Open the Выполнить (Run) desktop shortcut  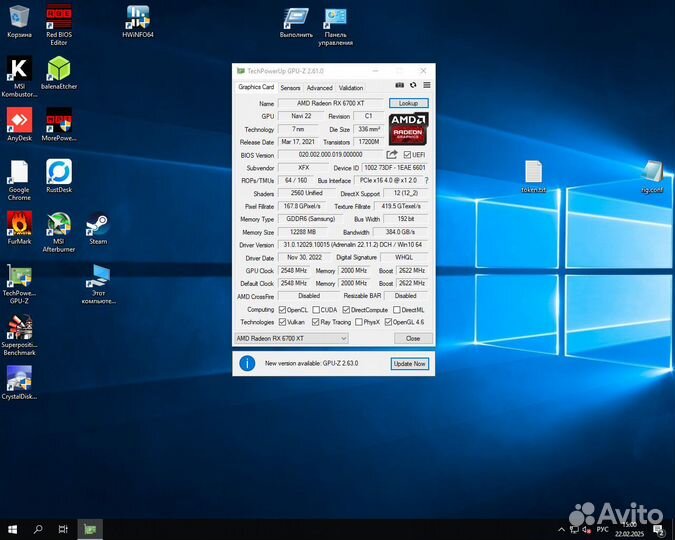pos(296,22)
